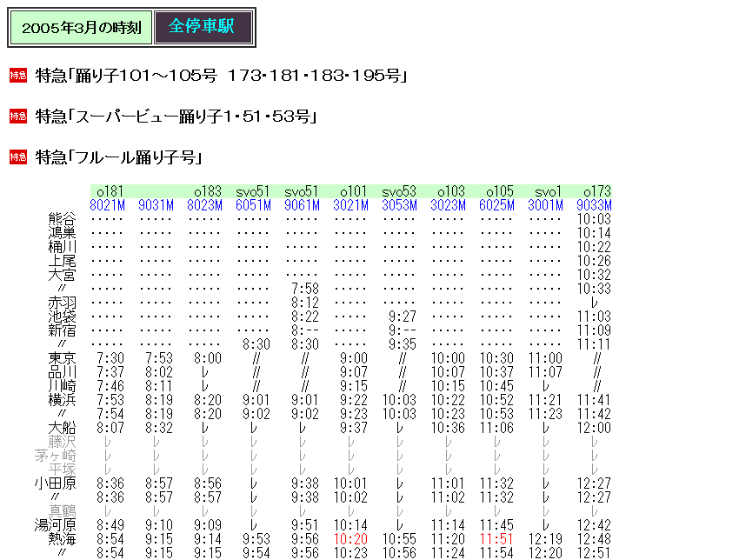Screen dimensions: 739x560
Task: Select train number 9033M
Action: 593,205
